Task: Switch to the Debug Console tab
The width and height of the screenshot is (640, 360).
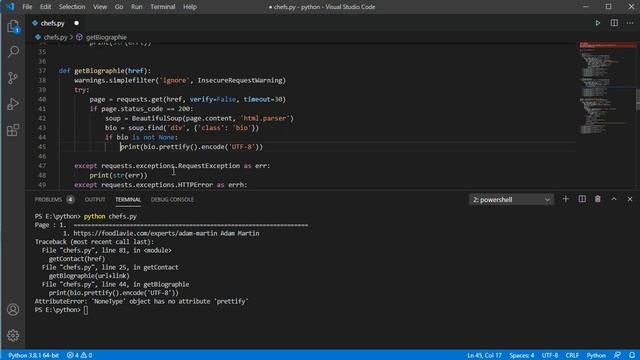Action: [172, 200]
